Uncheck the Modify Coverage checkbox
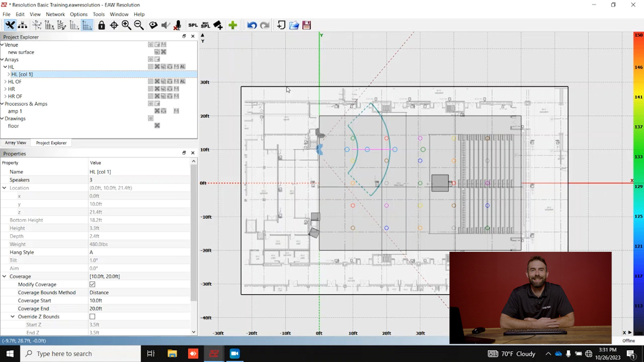The height and width of the screenshot is (362, 644). coord(92,284)
